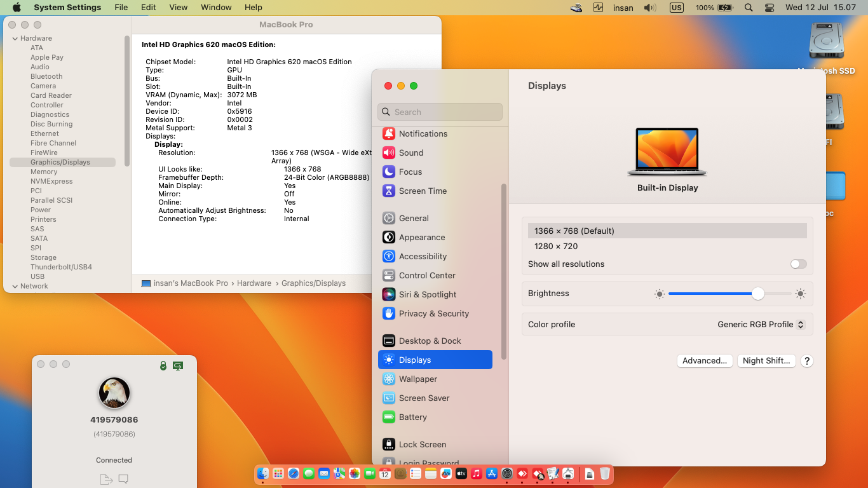Open Siri & Spotlight settings
Viewport: 868px width, 488px height.
click(436, 294)
